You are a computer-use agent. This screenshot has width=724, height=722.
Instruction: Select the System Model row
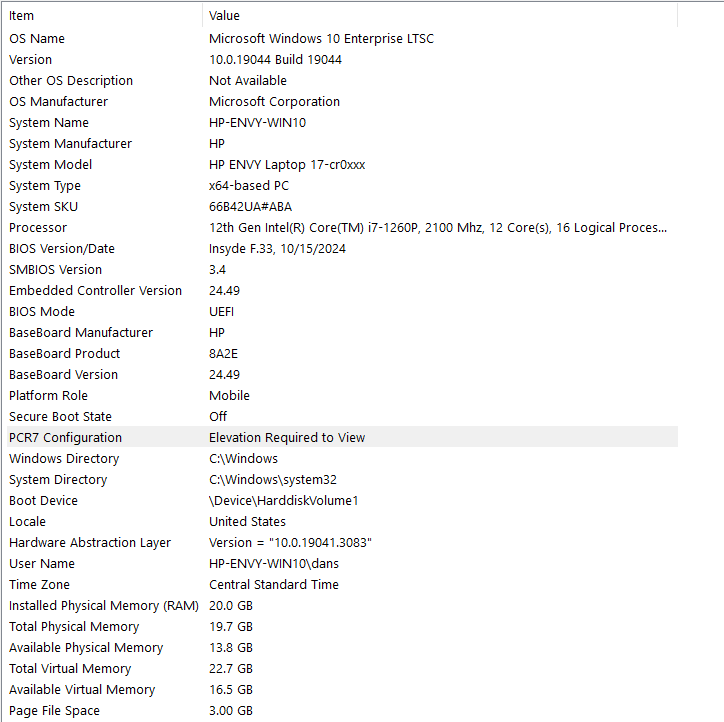(342, 165)
